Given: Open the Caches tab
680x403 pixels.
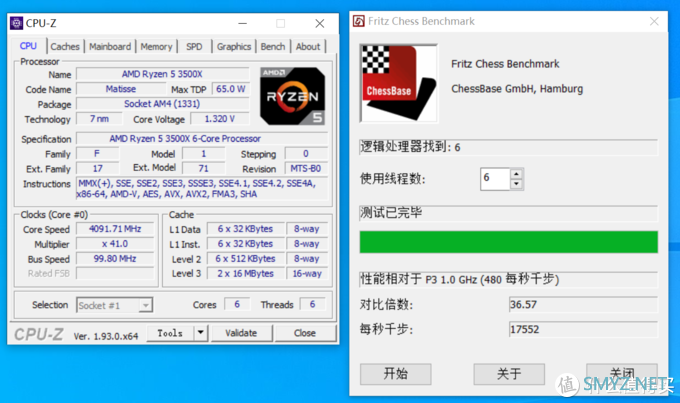Looking at the screenshot, I should [65, 46].
